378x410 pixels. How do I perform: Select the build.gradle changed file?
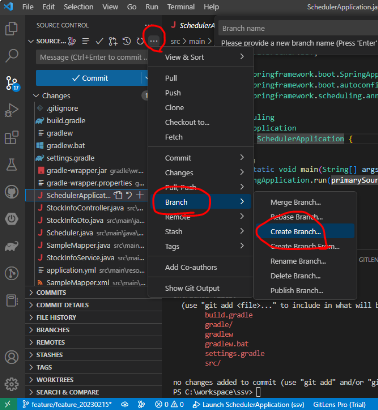[87, 120]
